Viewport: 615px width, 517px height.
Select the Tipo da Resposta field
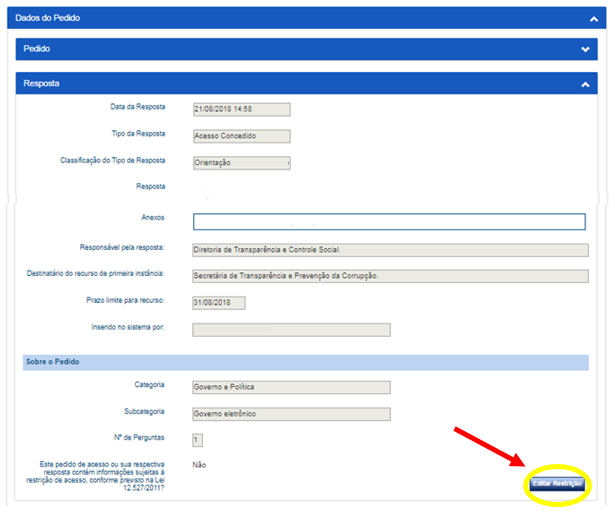240,136
